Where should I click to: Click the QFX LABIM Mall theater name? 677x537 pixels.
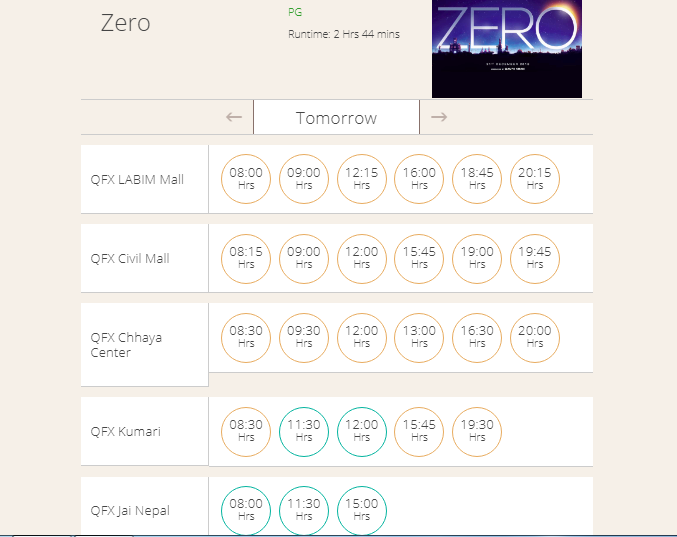[137, 179]
